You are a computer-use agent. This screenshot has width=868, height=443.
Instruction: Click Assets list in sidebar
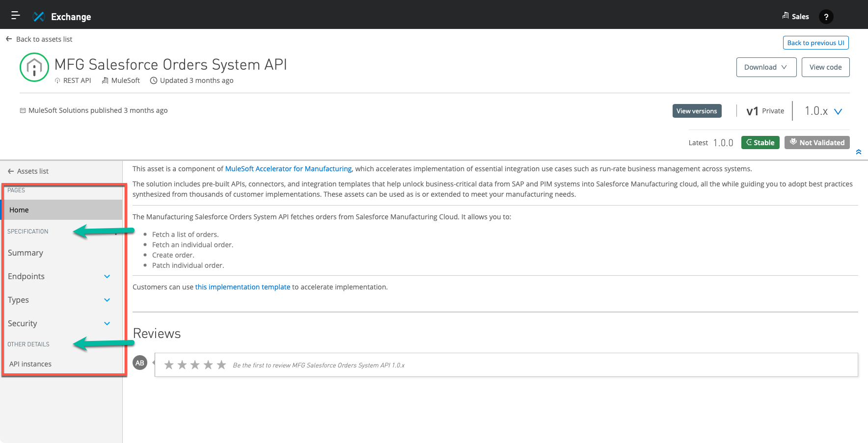pos(28,171)
